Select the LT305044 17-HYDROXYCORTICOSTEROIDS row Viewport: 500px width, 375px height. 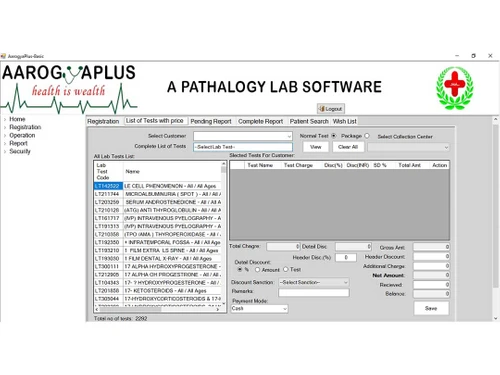click(157, 299)
